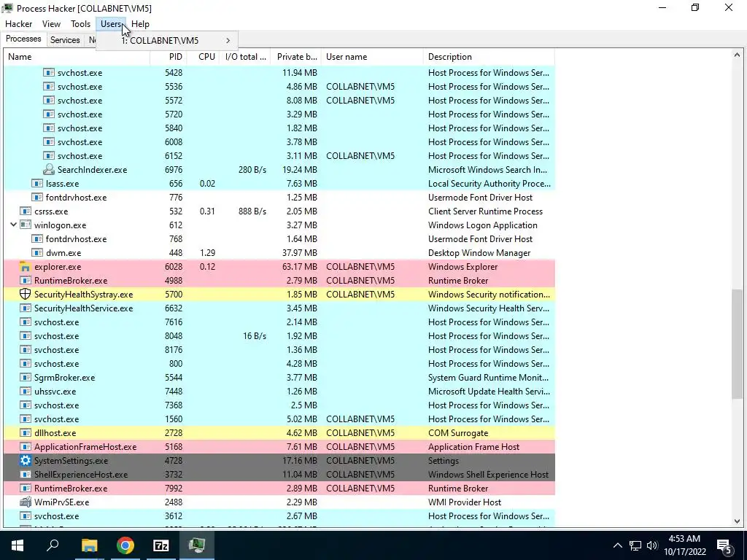
Task: Click the dwm.exe process icon
Action: click(37, 253)
